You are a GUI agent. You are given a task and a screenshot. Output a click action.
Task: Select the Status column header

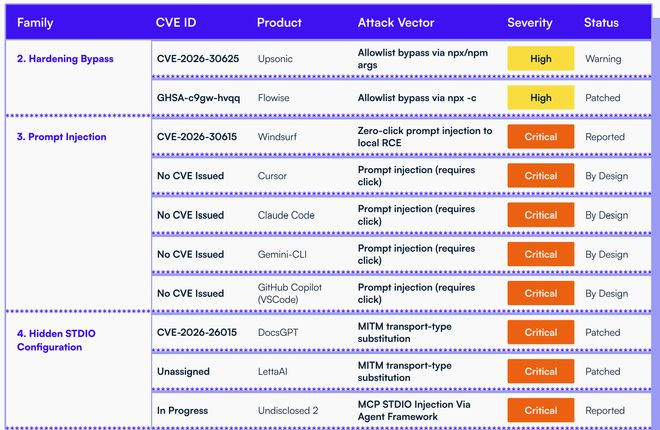click(x=601, y=22)
